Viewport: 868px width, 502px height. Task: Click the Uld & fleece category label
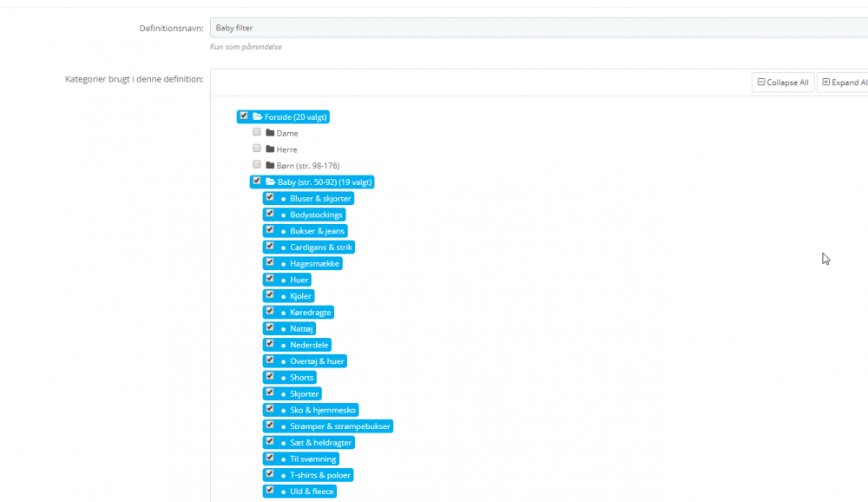(x=312, y=492)
